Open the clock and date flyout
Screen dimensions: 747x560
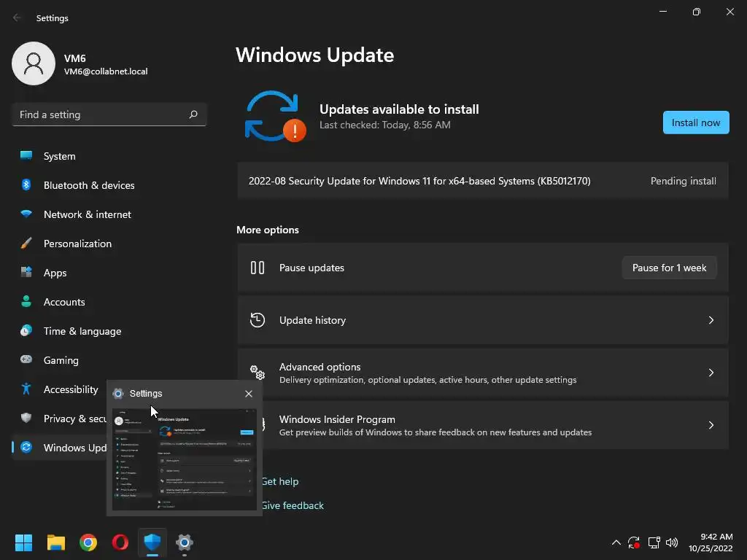tap(711, 542)
